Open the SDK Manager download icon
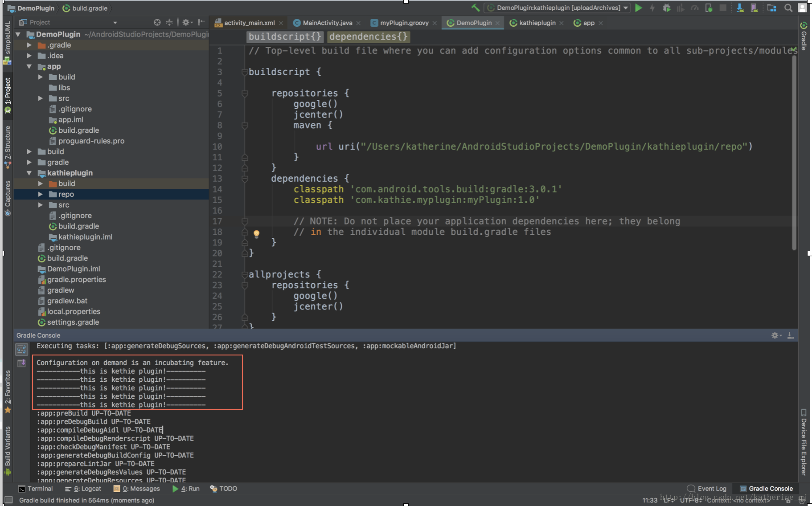Screen dimensions: 812x506 click(x=740, y=8)
